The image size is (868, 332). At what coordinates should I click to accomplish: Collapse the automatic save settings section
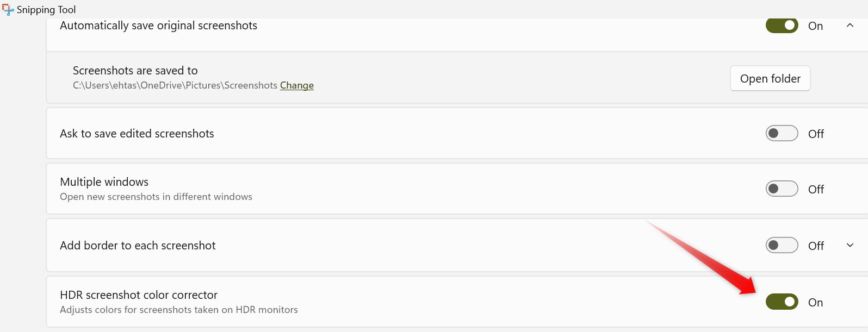(x=850, y=26)
